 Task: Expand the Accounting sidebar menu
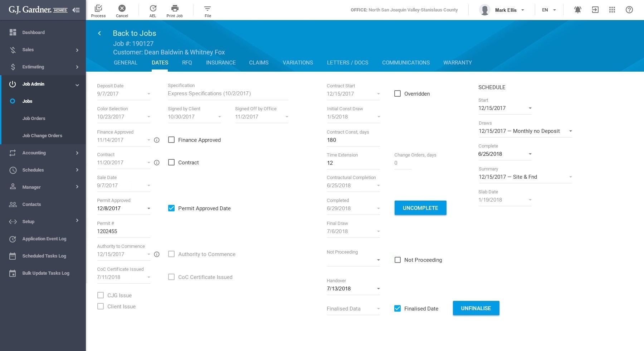[x=43, y=153]
